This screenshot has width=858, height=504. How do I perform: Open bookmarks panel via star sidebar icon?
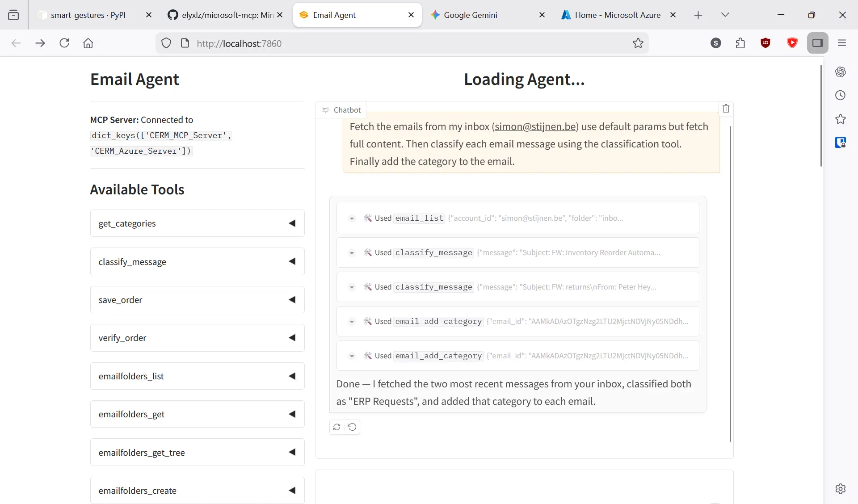[x=841, y=119]
